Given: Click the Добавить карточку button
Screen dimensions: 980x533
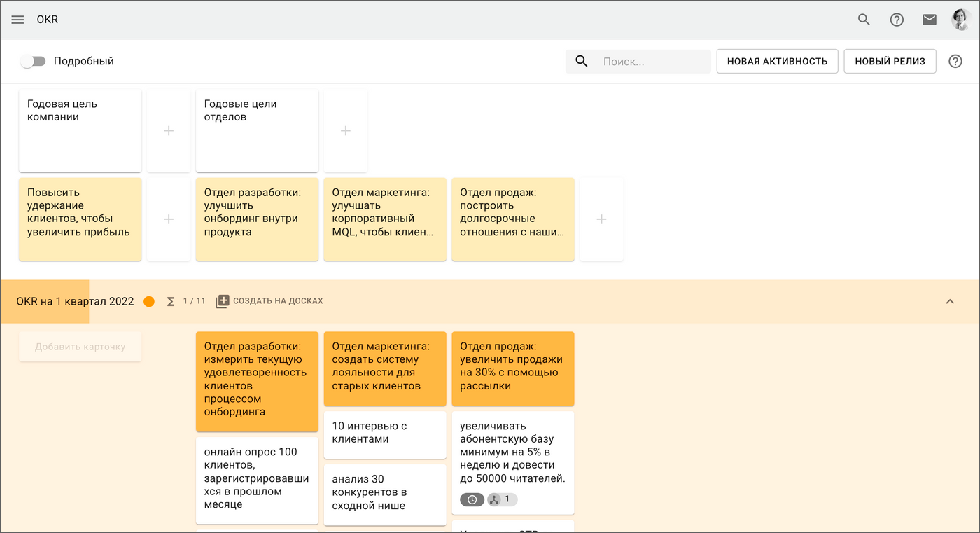Looking at the screenshot, I should pos(80,347).
